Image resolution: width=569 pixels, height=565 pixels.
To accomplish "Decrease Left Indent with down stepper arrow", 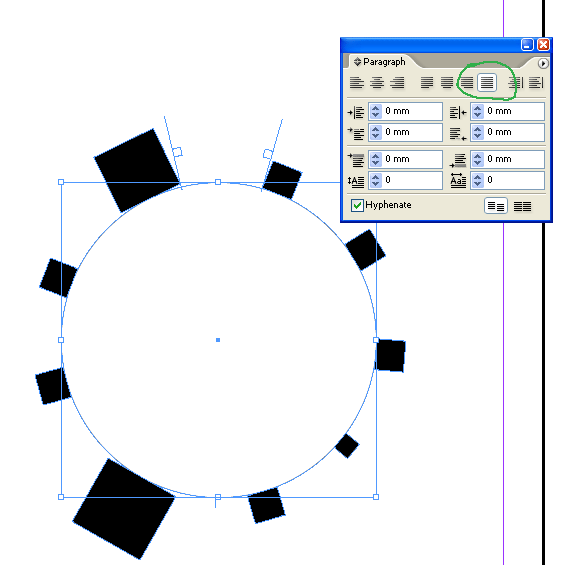I will [376, 115].
